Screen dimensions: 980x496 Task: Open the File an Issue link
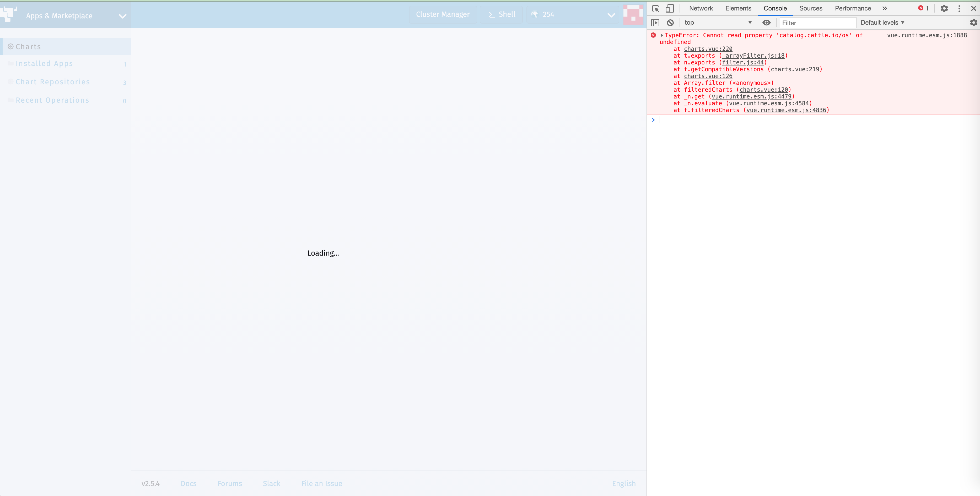(321, 483)
